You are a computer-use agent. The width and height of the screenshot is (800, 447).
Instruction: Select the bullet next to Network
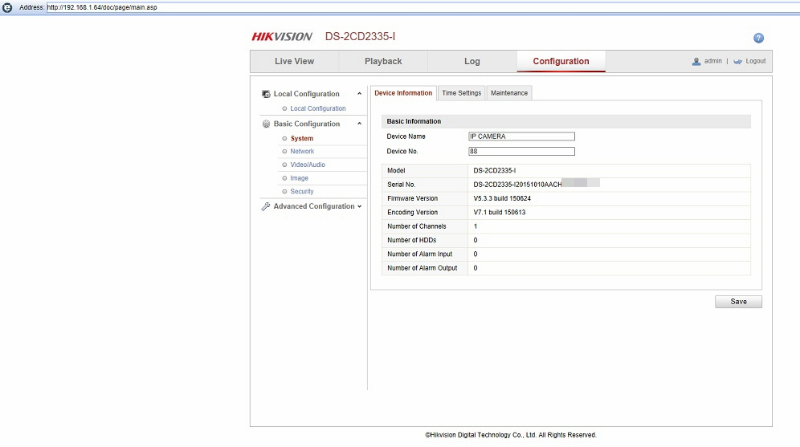coord(285,151)
